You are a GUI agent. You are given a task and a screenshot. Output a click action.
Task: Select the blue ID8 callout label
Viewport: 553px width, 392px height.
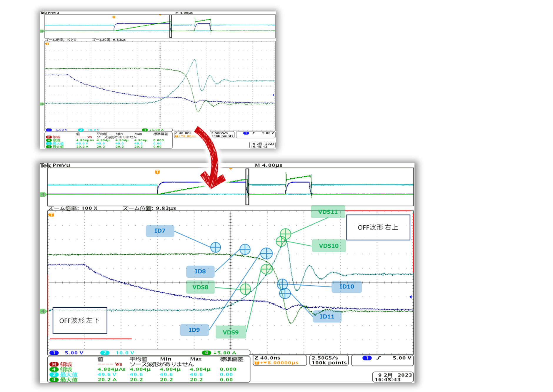(200, 272)
